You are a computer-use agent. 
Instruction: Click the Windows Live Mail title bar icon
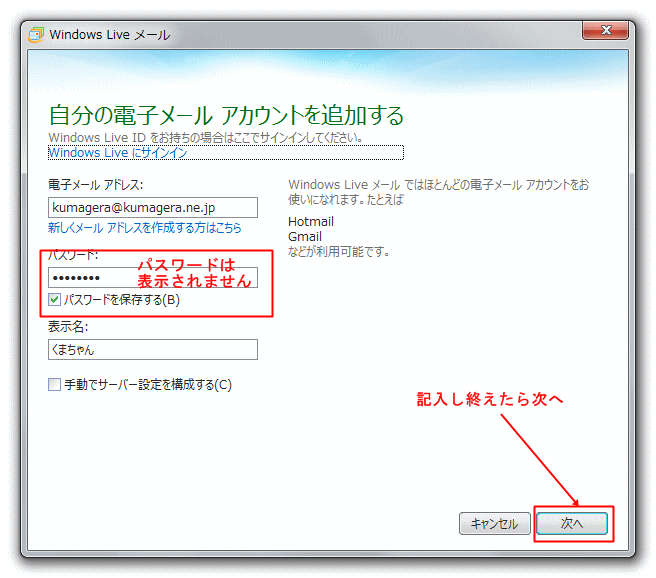pos(36,35)
